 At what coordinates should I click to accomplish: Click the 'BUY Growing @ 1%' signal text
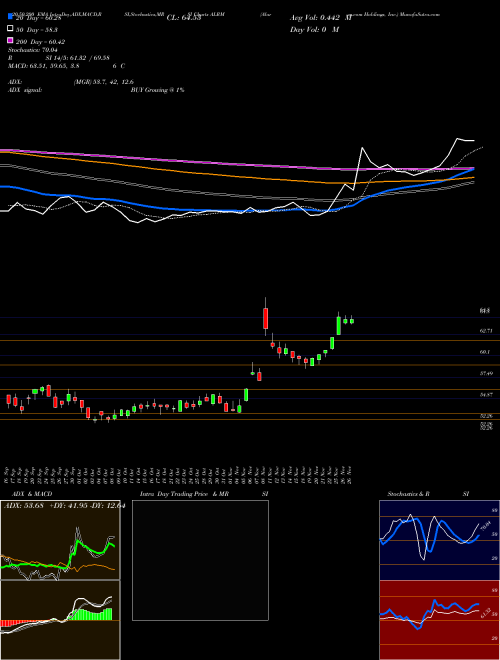[157, 90]
